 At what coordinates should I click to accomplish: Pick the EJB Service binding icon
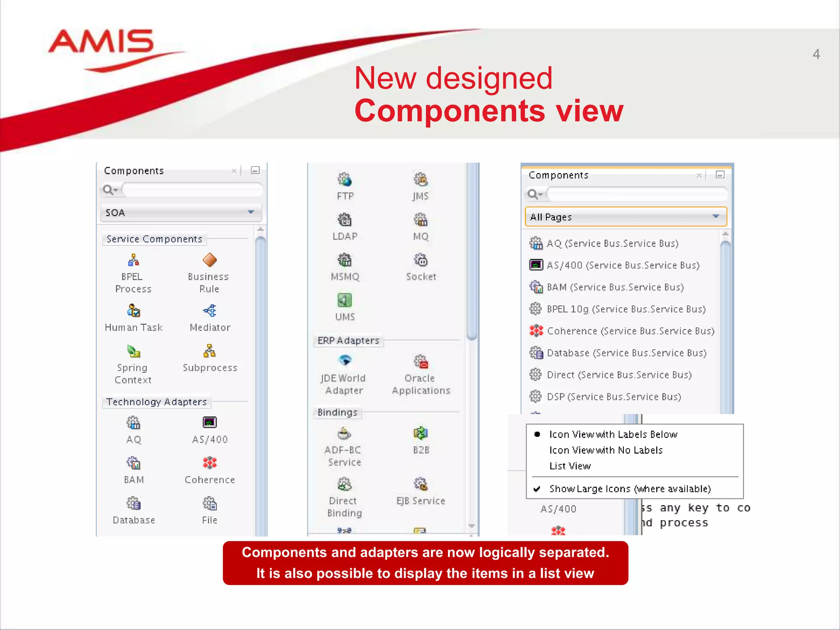click(420, 484)
